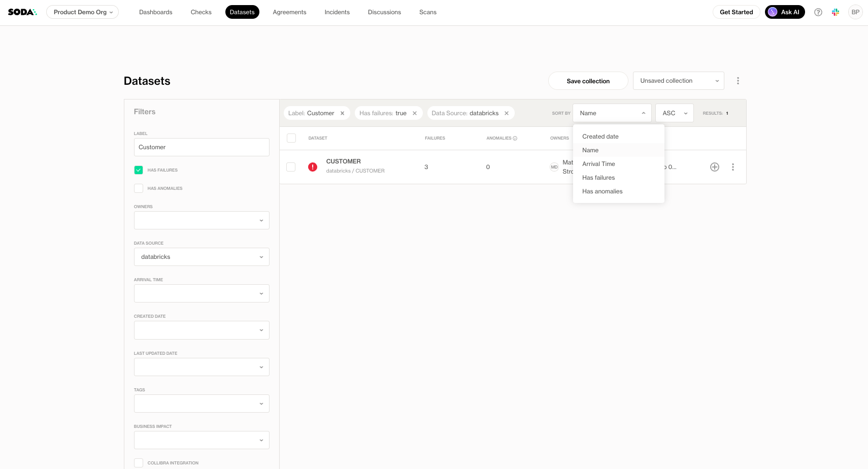Click the Label input field
This screenshot has height=469, width=868.
coord(202,147)
